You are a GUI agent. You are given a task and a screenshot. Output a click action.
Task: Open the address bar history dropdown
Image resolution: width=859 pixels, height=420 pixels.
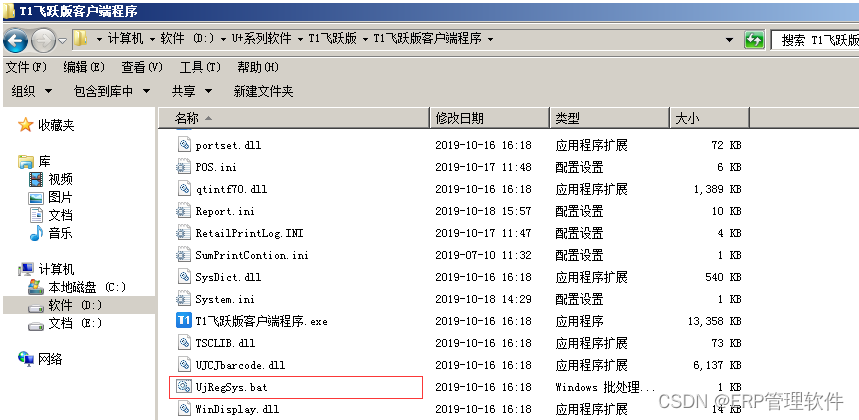click(729, 39)
